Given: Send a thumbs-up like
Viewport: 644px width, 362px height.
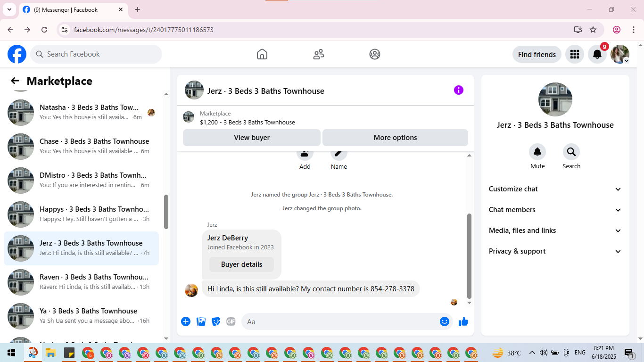Looking at the screenshot, I should (463, 321).
